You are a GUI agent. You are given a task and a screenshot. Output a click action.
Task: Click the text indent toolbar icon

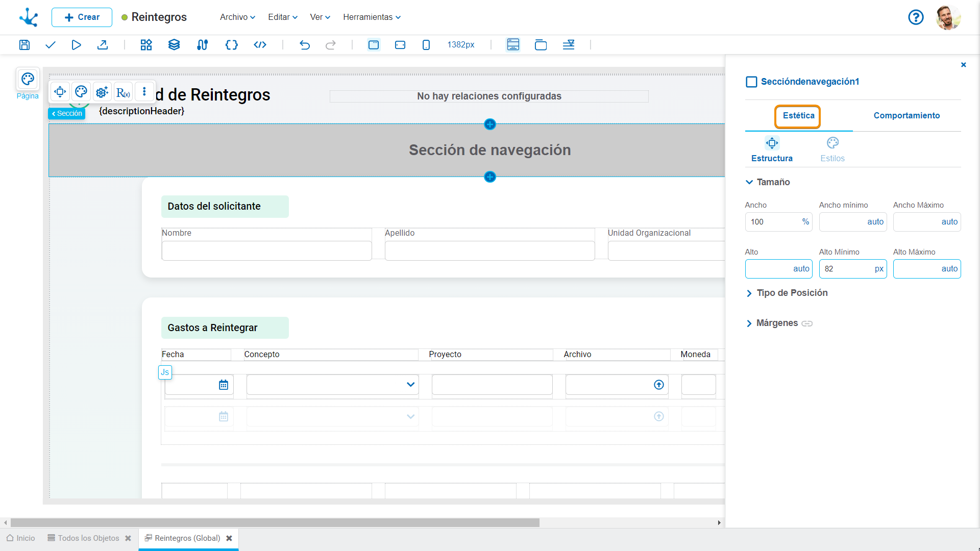[569, 45]
